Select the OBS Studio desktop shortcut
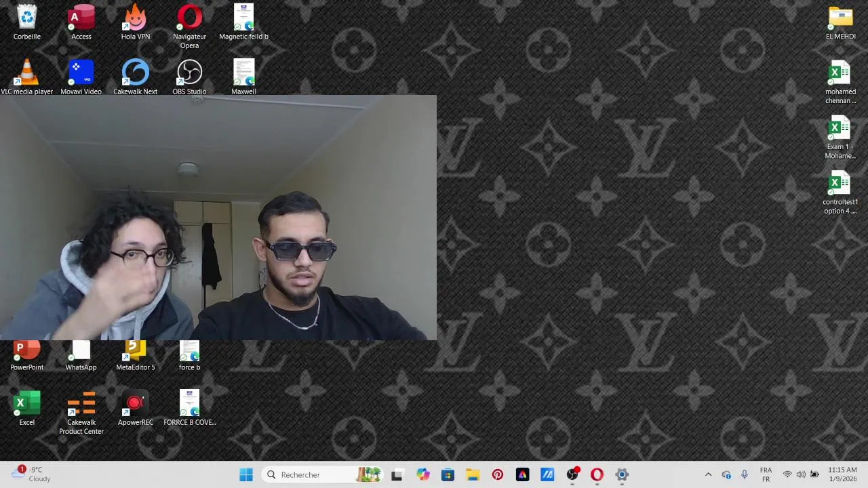This screenshot has width=868, height=488. click(x=190, y=77)
